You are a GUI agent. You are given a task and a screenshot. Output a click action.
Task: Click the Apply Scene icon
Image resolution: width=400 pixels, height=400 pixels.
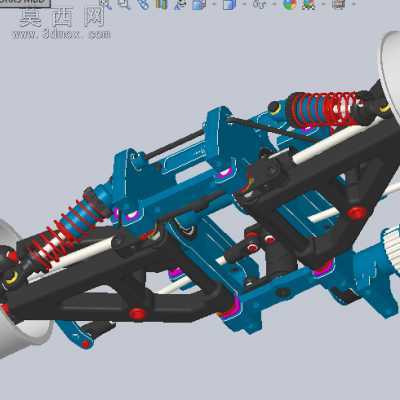[309, 4]
